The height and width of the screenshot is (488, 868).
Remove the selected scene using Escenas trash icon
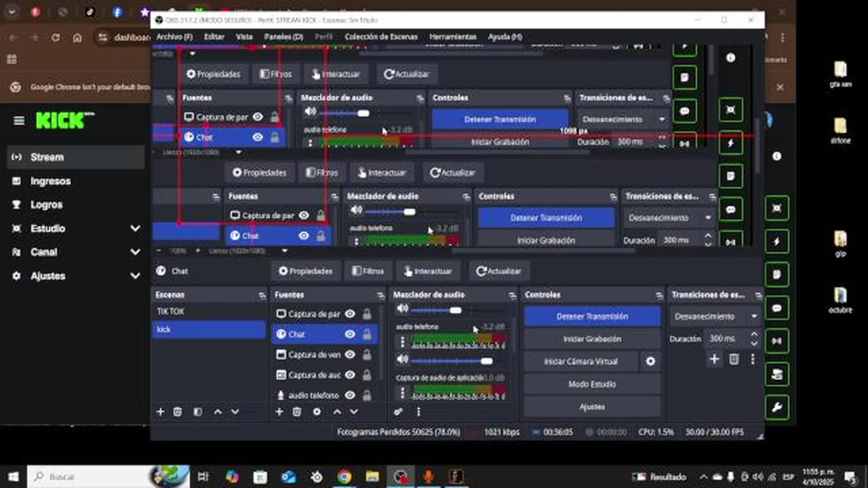click(x=178, y=411)
